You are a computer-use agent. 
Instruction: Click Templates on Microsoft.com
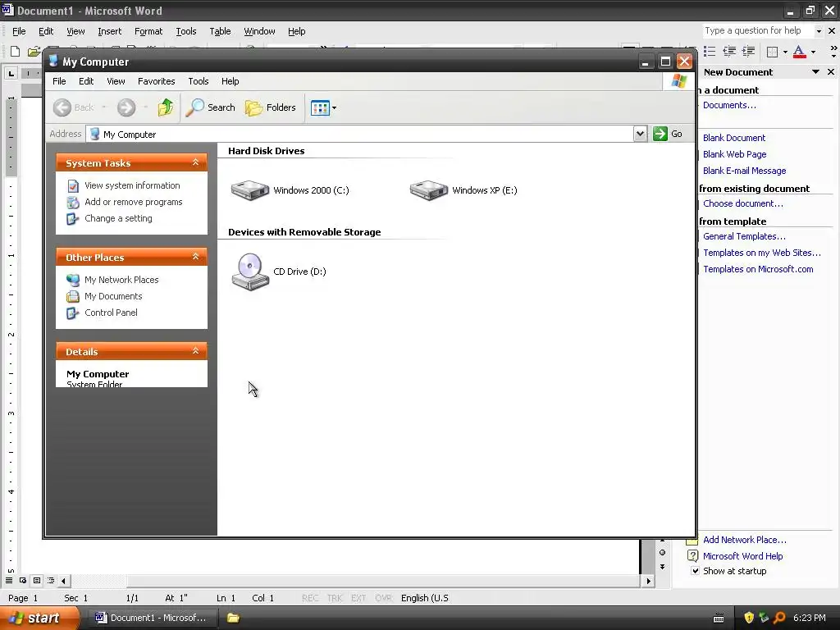(x=758, y=269)
